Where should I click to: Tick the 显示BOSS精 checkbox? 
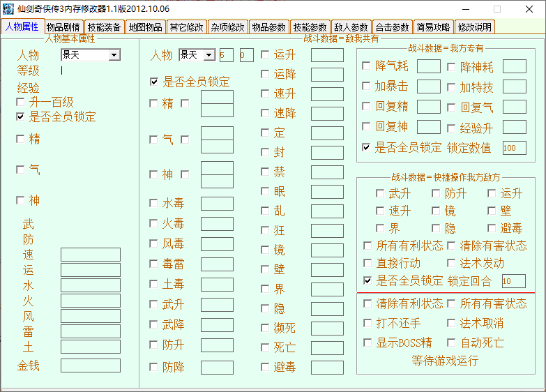click(x=367, y=343)
